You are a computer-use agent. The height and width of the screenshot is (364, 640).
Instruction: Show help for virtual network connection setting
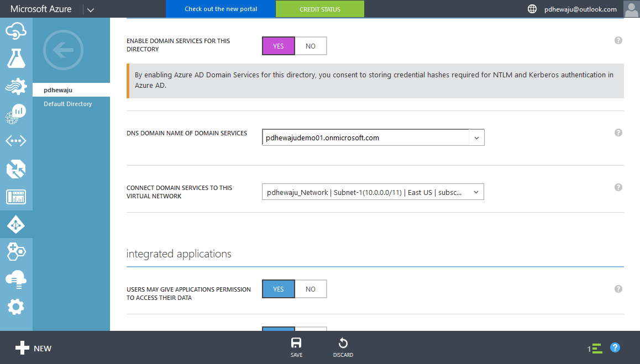[x=618, y=187]
